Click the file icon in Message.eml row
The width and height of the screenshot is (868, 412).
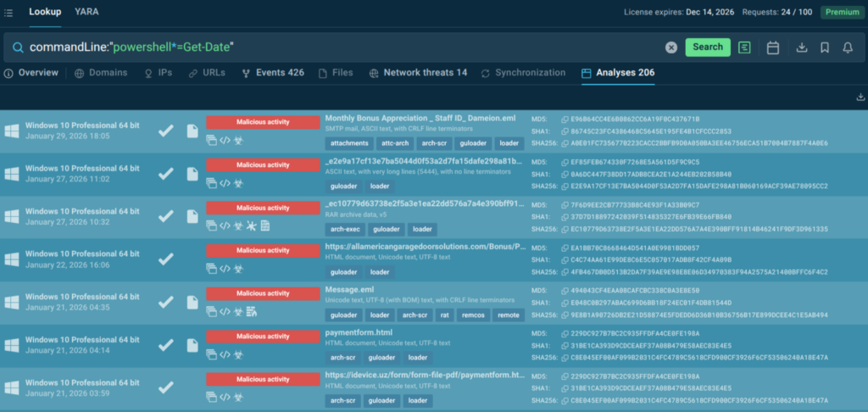click(192, 301)
